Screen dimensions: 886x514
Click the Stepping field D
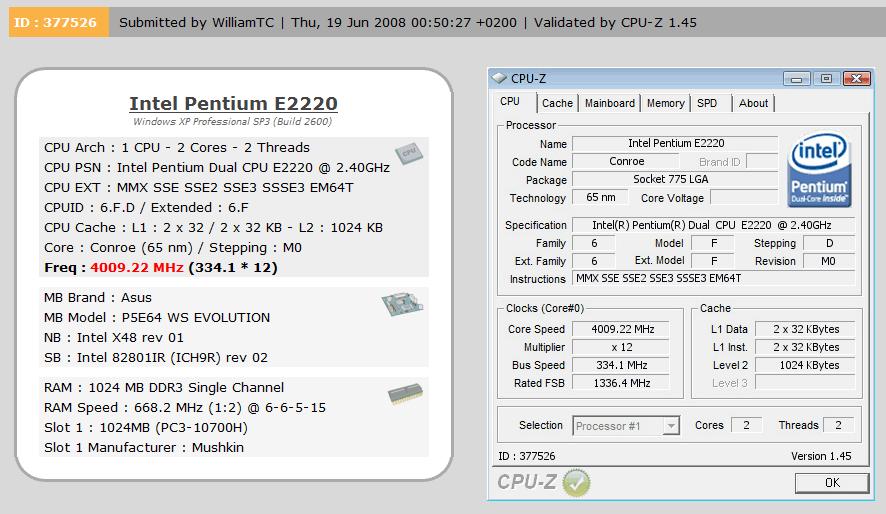(x=828, y=243)
